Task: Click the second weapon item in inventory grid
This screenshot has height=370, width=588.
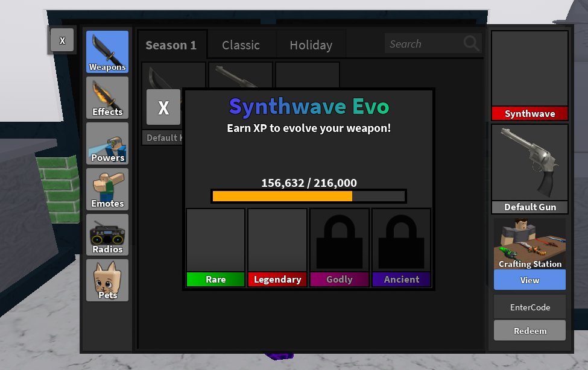Action: point(241,76)
